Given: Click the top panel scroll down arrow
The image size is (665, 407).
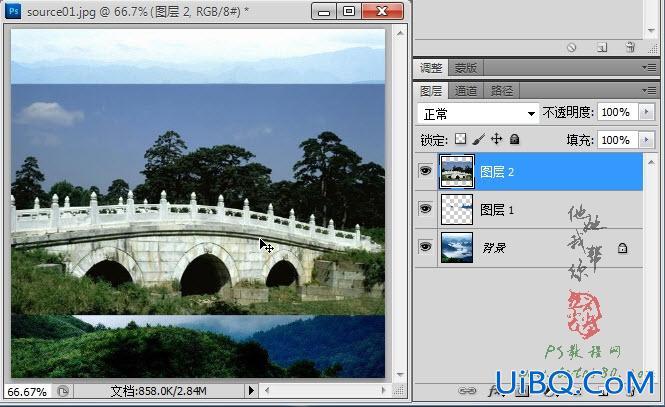Looking at the screenshot, I should (651, 31).
